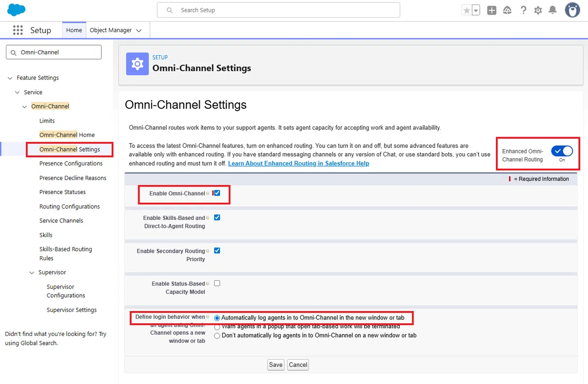Collapse the Supervisor tree chevron
This screenshot has width=588, height=384.
[x=32, y=272]
